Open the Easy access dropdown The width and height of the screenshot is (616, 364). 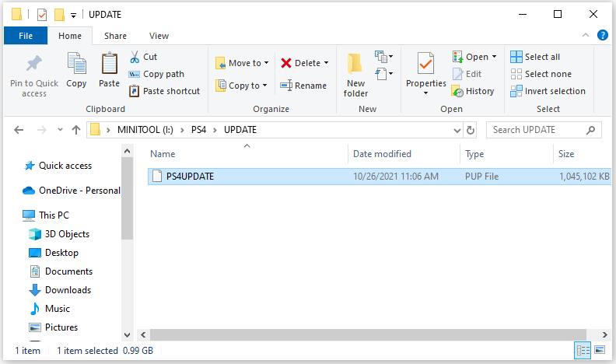[x=383, y=73]
